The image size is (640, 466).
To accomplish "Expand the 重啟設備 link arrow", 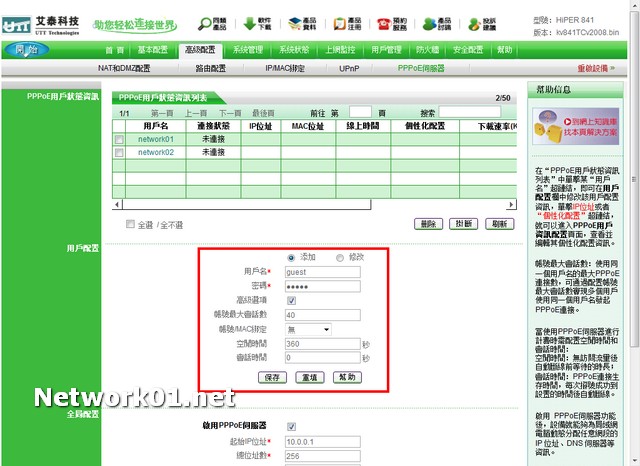I will pos(611,69).
